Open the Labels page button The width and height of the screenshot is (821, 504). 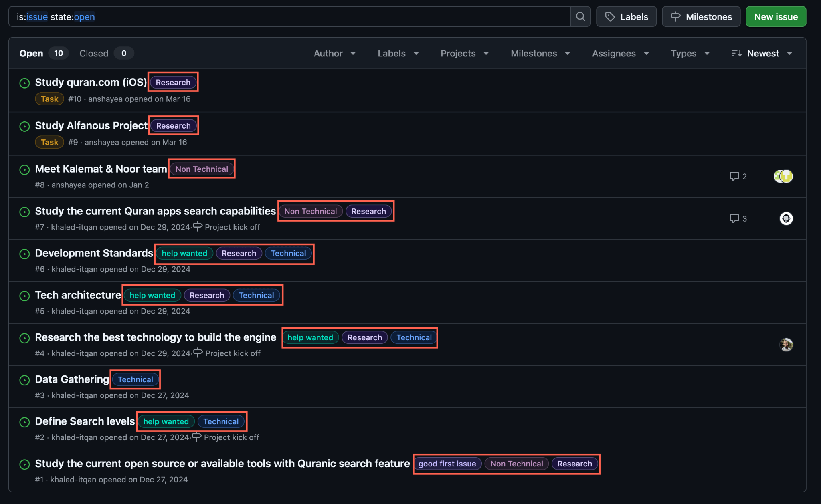pos(626,17)
